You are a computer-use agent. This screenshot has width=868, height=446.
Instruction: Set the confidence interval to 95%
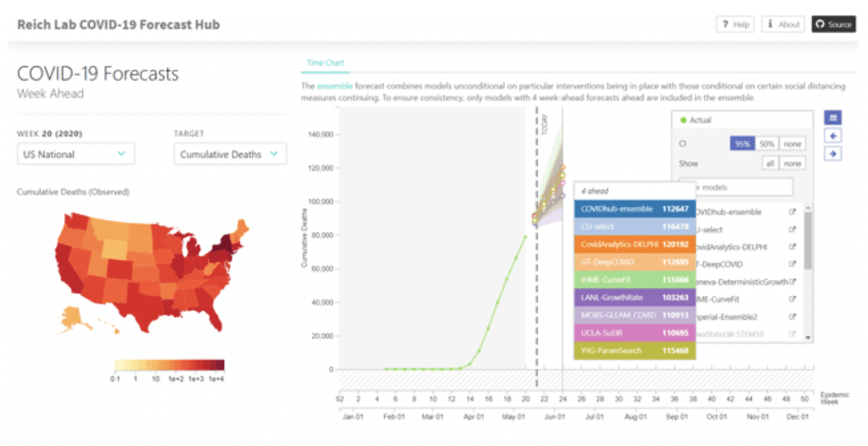click(x=742, y=144)
